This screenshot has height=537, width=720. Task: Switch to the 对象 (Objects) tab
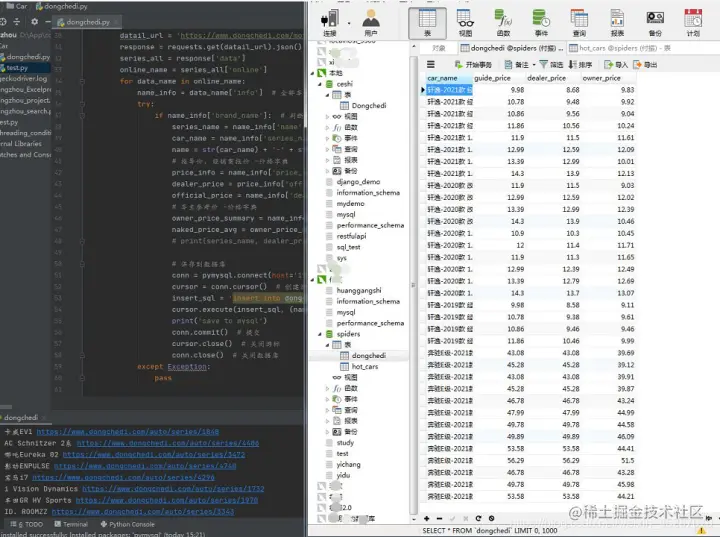pyautogui.click(x=439, y=48)
